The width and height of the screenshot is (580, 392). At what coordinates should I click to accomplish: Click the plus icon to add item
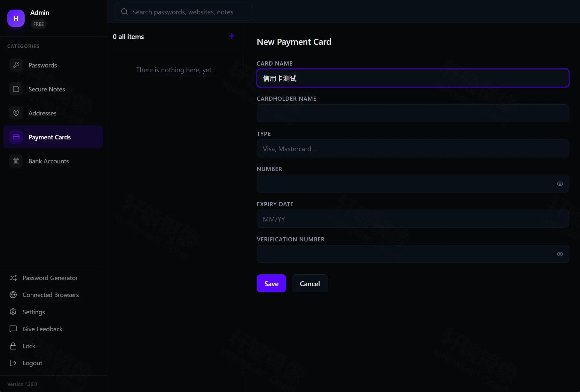click(232, 36)
